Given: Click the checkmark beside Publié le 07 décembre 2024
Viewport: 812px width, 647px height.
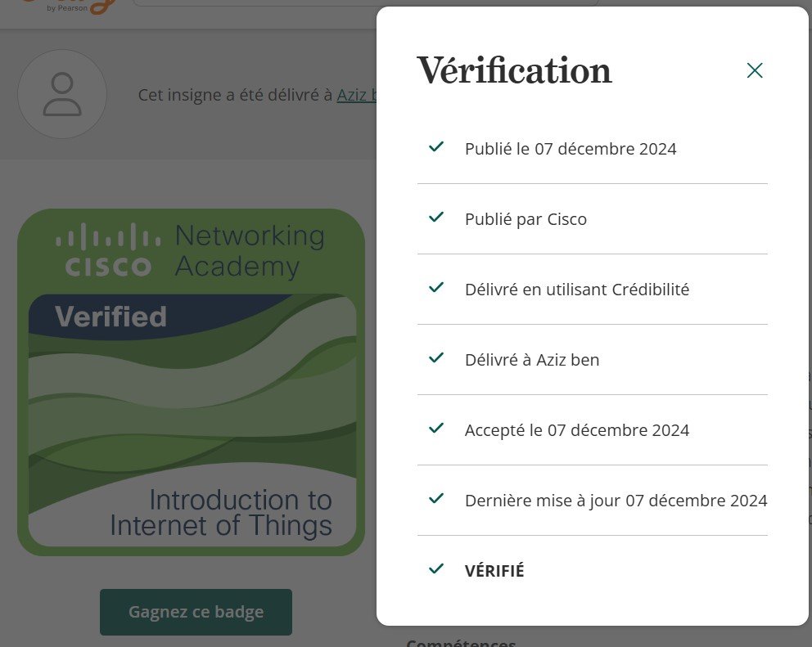Looking at the screenshot, I should pos(436,147).
